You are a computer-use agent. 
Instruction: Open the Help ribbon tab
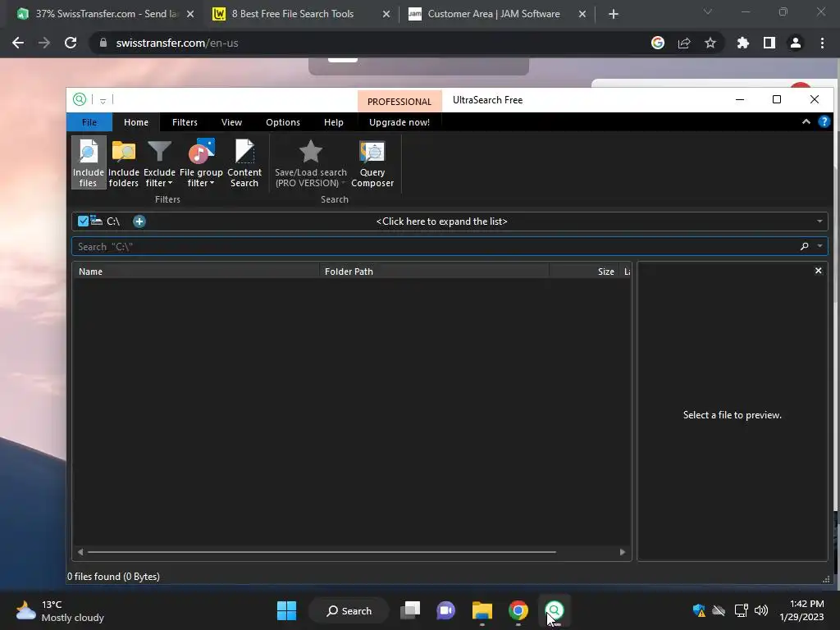333,122
